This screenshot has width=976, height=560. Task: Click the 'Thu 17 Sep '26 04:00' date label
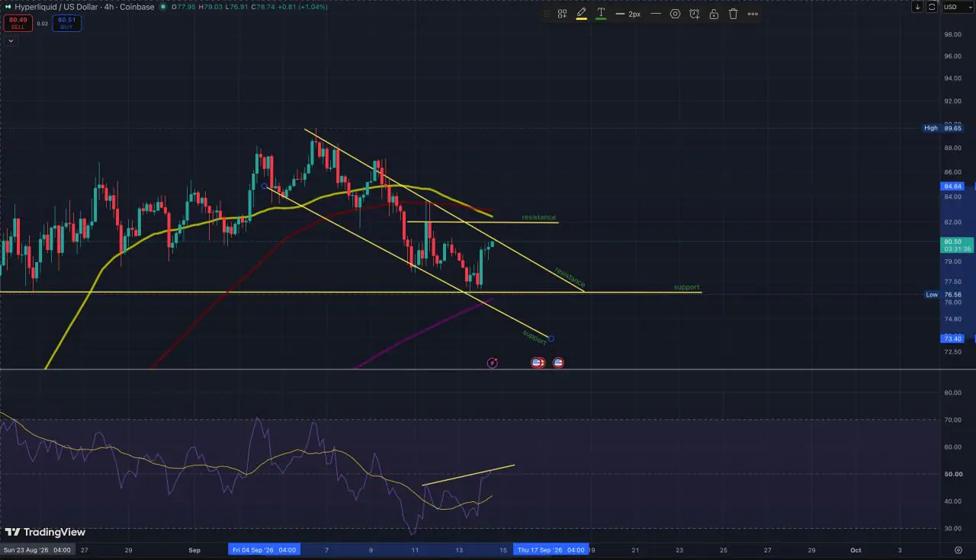click(551, 549)
